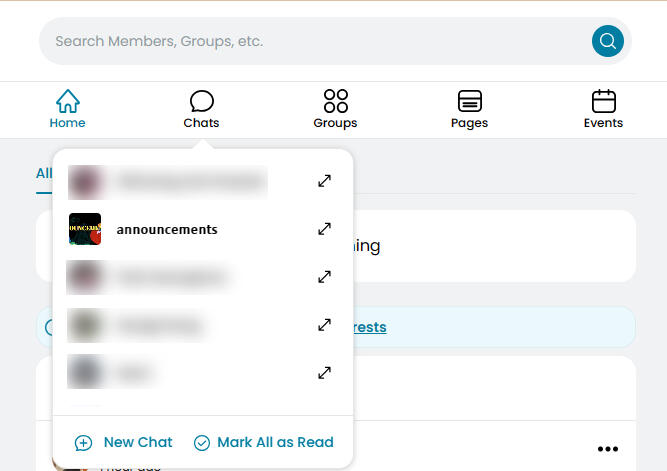Viewport: 667px width, 471px height.
Task: Click the announcements chat avatar thumbnail
Action: (x=85, y=229)
